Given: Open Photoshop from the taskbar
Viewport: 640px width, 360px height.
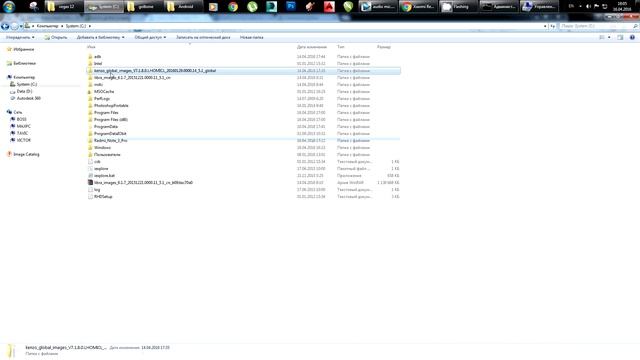Looking at the screenshot, I should click(291, 6).
